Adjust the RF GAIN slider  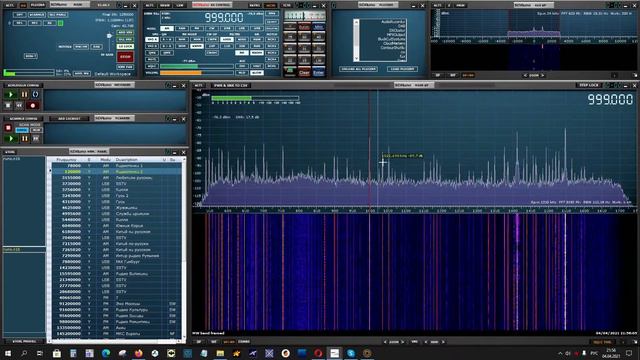(x=109, y=36)
